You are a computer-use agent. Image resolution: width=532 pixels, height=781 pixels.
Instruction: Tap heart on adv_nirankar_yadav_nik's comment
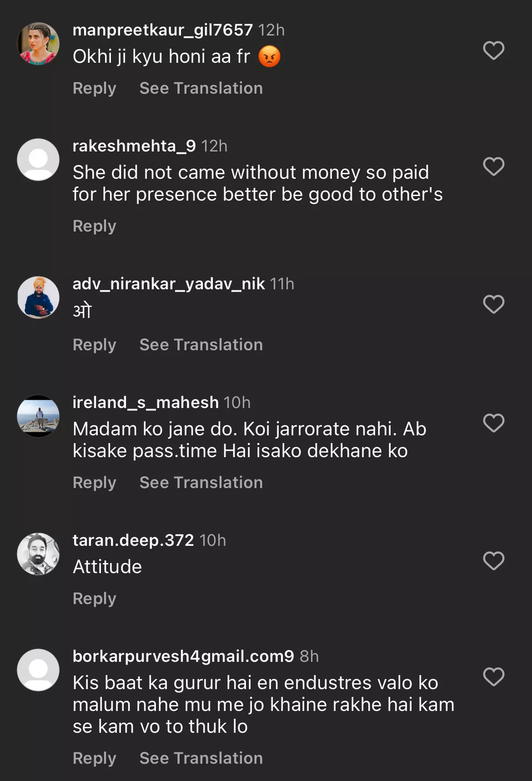coord(493,304)
